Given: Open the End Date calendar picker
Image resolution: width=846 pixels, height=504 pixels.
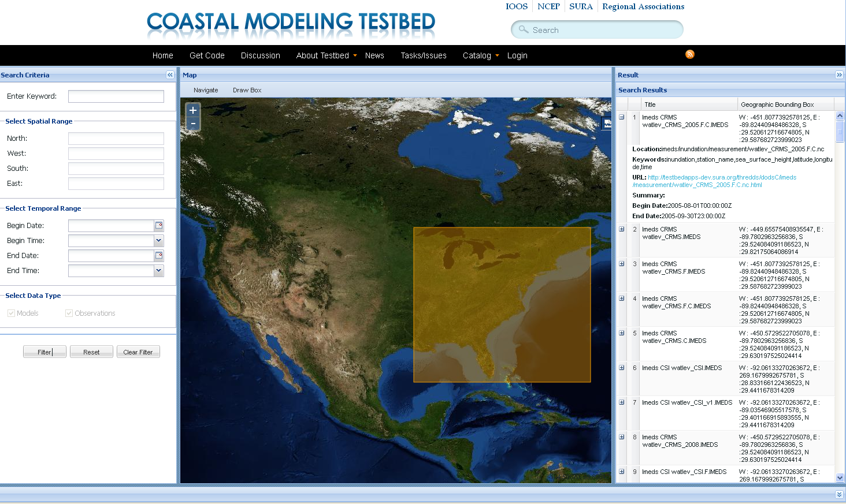Looking at the screenshot, I should pyautogui.click(x=159, y=256).
